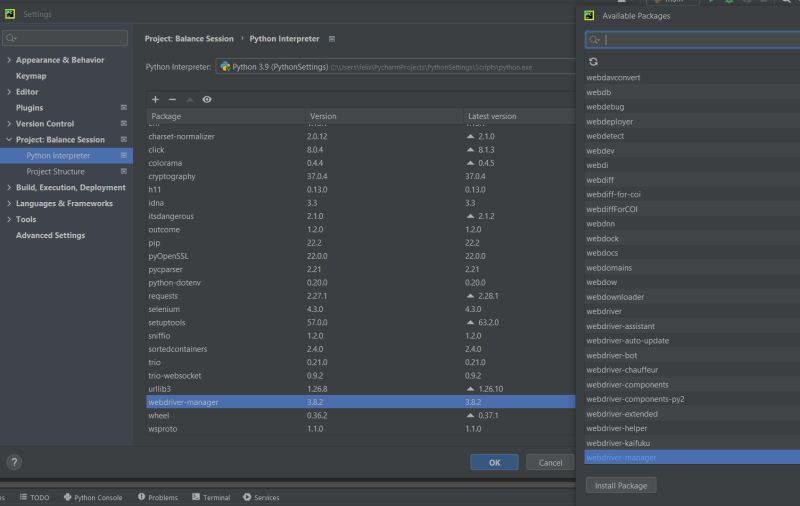Image resolution: width=800 pixels, height=506 pixels.
Task: Click the Python icon in interpreter dropdown
Action: point(225,67)
